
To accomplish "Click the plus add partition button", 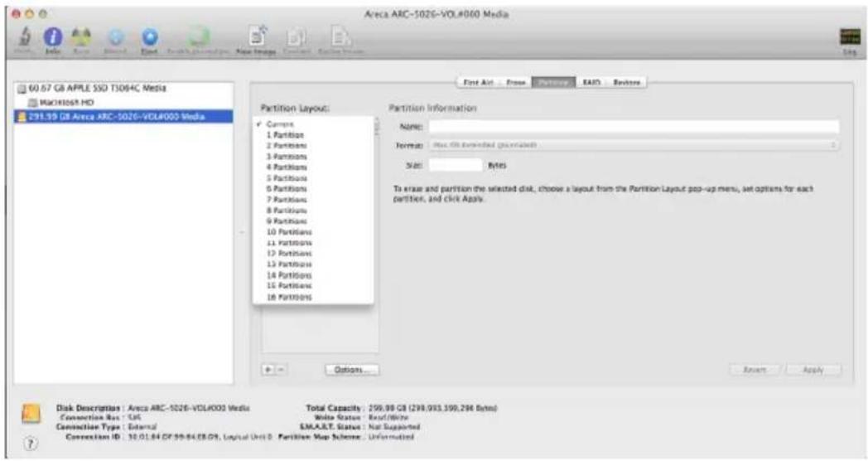I will click(268, 370).
